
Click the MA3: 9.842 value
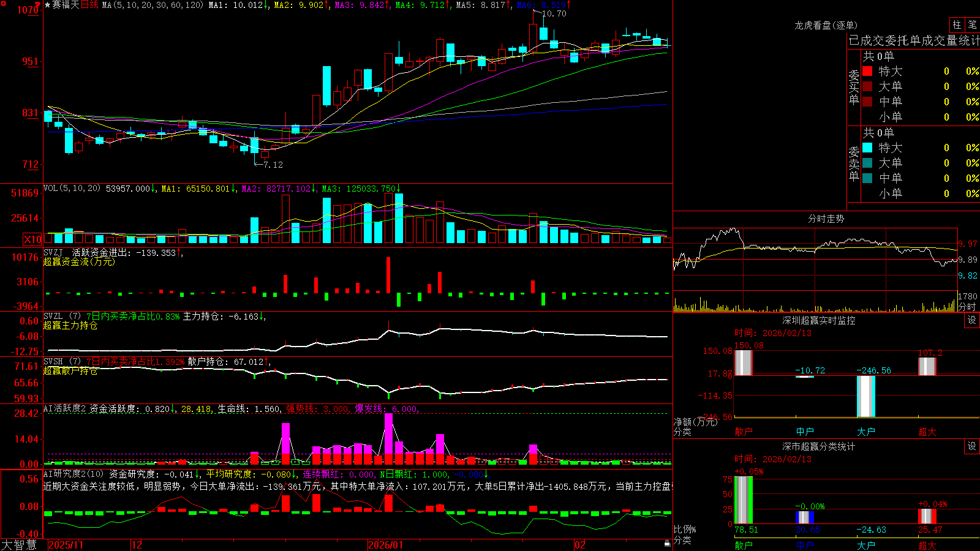(x=362, y=5)
